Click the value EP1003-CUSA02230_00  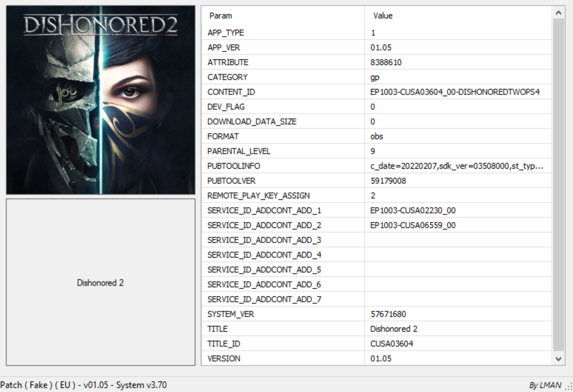coord(413,211)
